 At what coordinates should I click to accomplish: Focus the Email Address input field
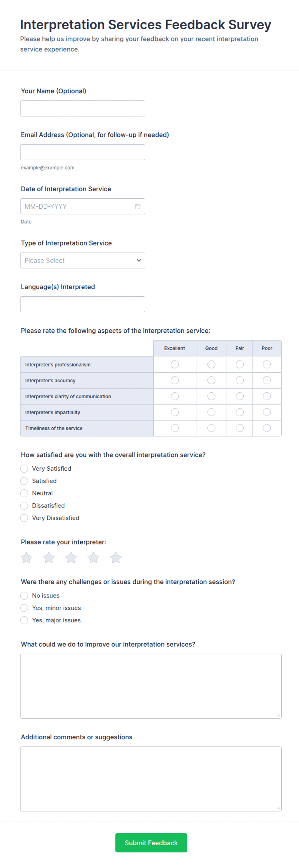(83, 152)
